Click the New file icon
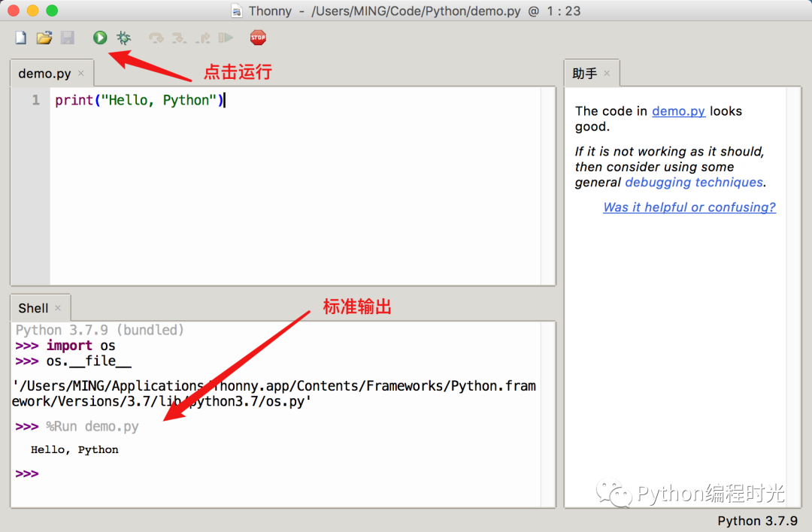Image resolution: width=812 pixels, height=532 pixels. click(x=21, y=38)
